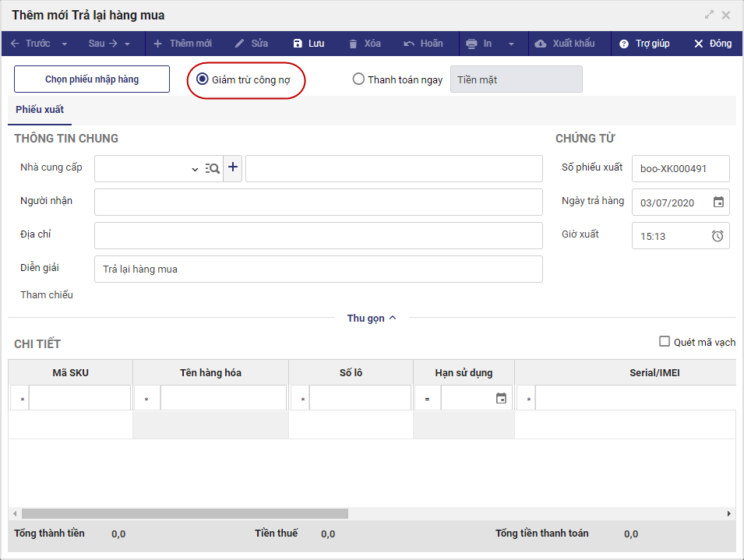Screen dimensions: 744x560
Task: Open the Trước dropdown arrow
Action: point(65,44)
